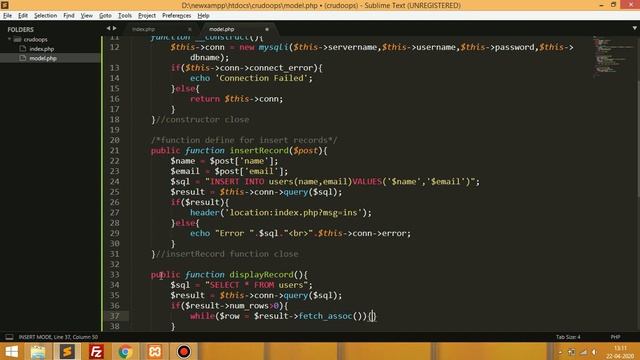640x360 pixels.
Task: Click the Sublime Text title bar icon
Action: click(4, 5)
